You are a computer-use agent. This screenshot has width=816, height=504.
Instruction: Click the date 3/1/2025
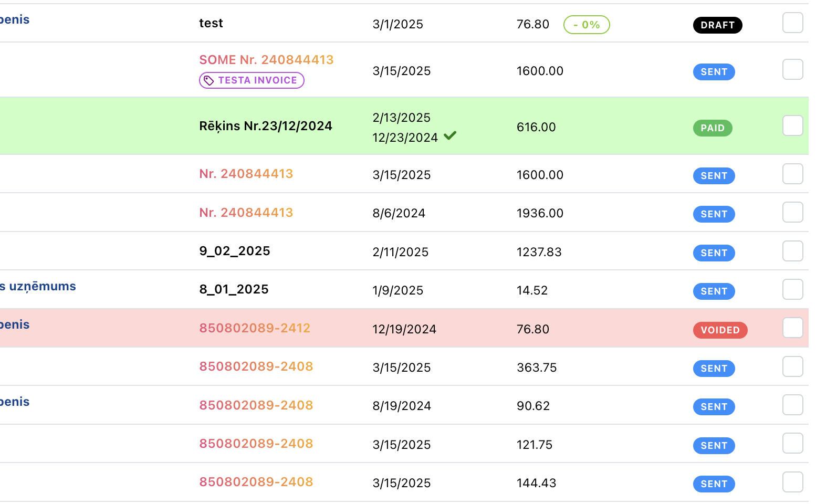[398, 25]
